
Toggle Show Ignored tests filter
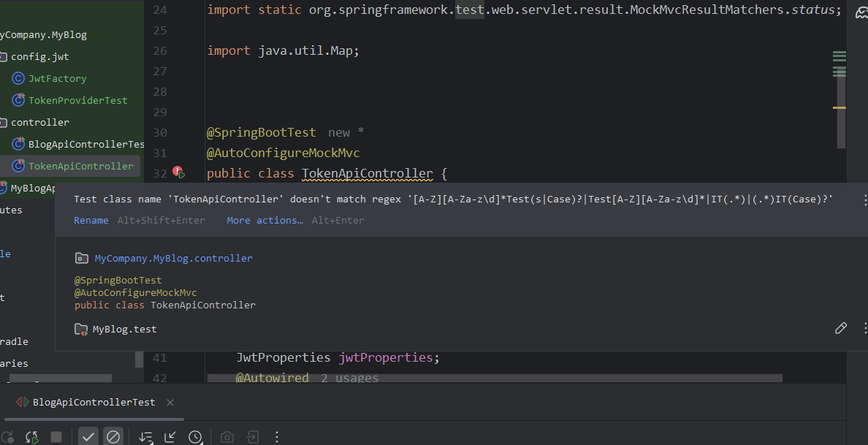click(113, 437)
